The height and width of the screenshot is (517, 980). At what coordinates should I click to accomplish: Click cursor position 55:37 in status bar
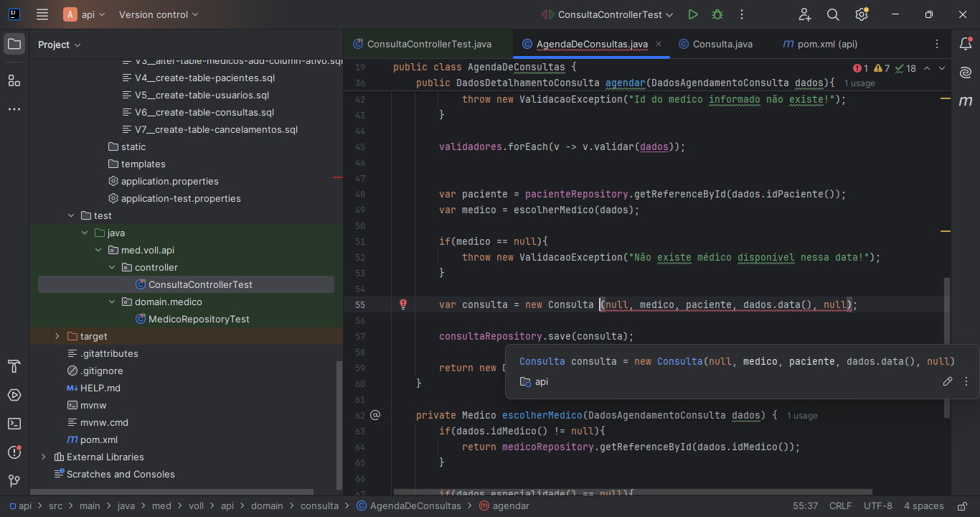click(x=805, y=506)
